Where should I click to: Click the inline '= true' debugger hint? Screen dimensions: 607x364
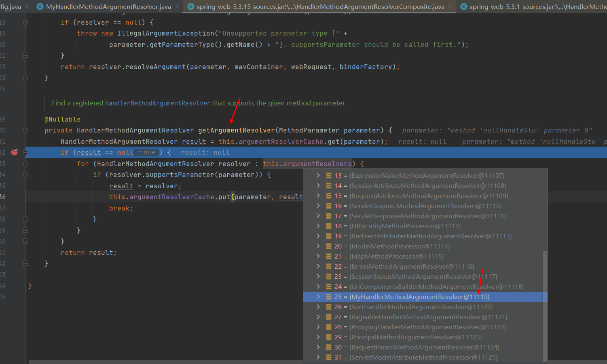pyautogui.click(x=146, y=152)
